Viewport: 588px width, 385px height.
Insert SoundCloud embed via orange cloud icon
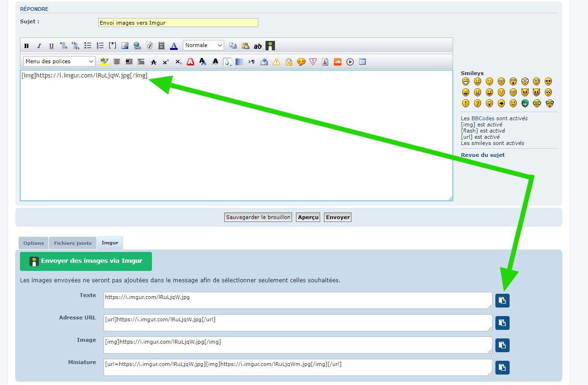click(338, 62)
